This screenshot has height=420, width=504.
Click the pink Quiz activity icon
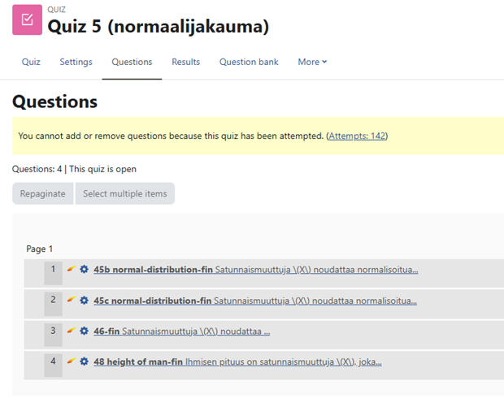(x=27, y=20)
